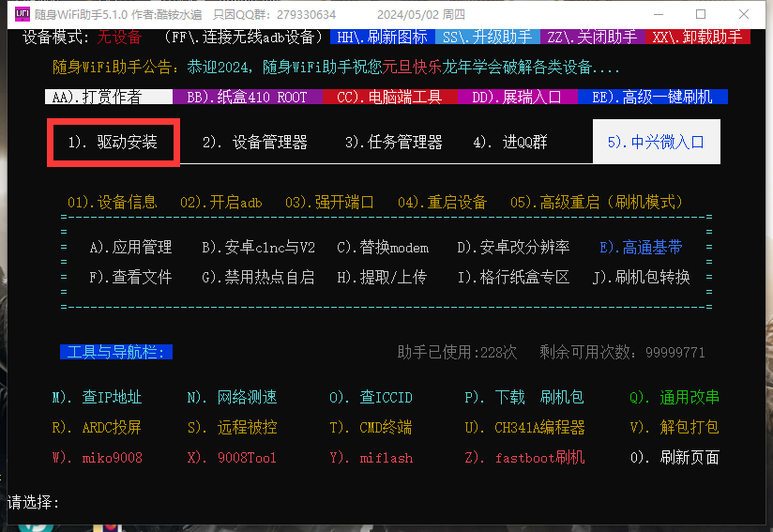Viewport: 773px width, 532px height.
Task: Click the 助手已使用:228次 counter
Action: (457, 352)
